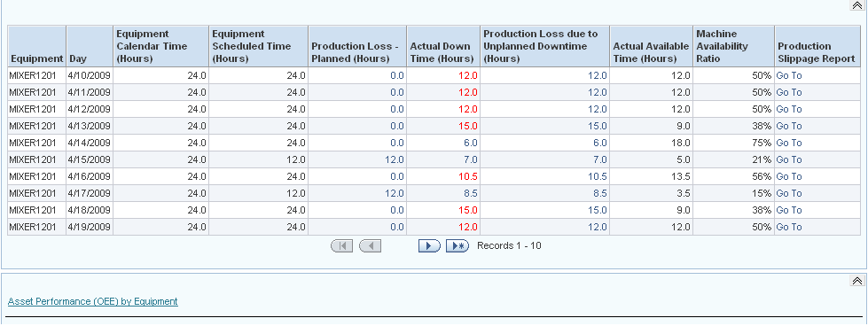Open Go To link for 4/17/2009
The width and height of the screenshot is (868, 326).
789,194
